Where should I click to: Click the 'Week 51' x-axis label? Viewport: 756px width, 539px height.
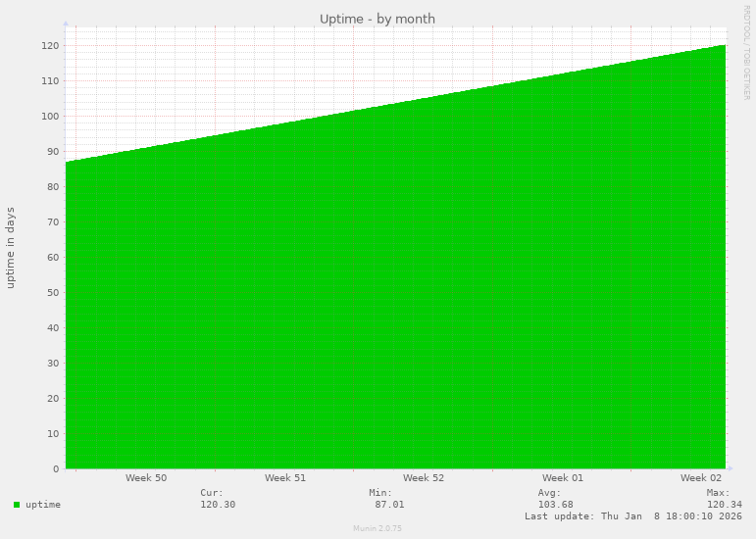[285, 478]
